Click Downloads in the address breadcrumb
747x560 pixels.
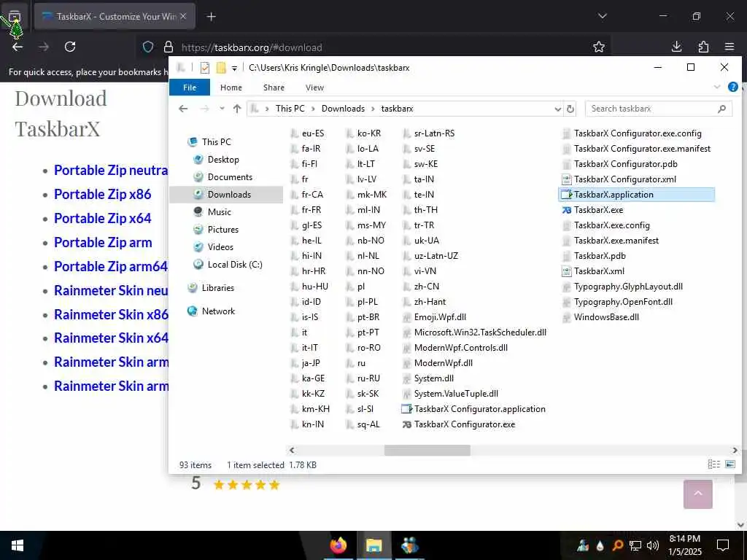click(x=343, y=109)
